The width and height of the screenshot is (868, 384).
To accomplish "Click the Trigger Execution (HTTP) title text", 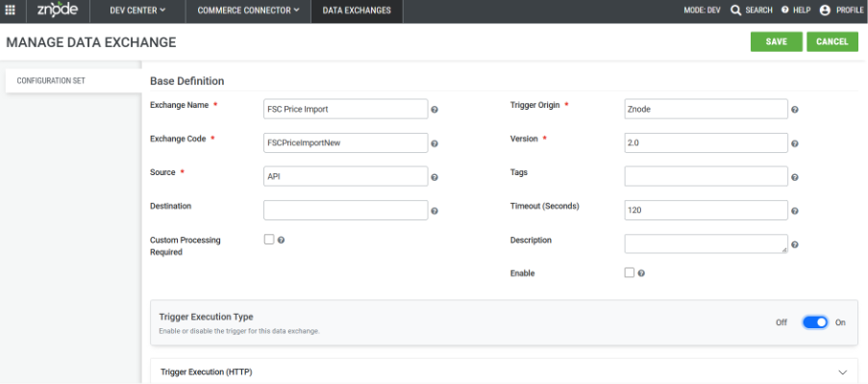I will 207,371.
